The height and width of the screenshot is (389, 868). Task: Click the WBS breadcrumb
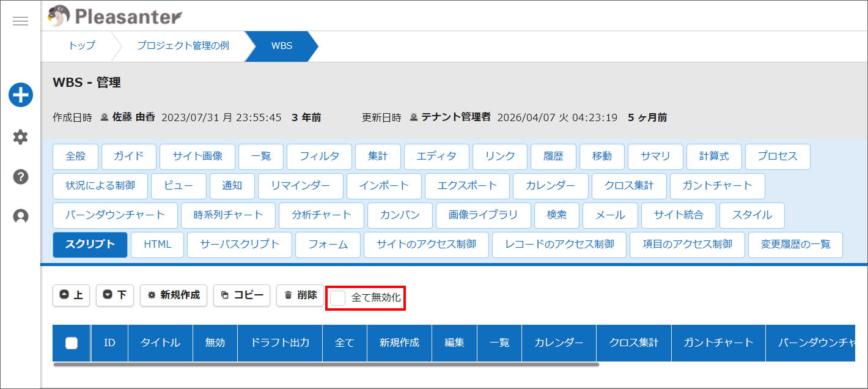click(282, 46)
